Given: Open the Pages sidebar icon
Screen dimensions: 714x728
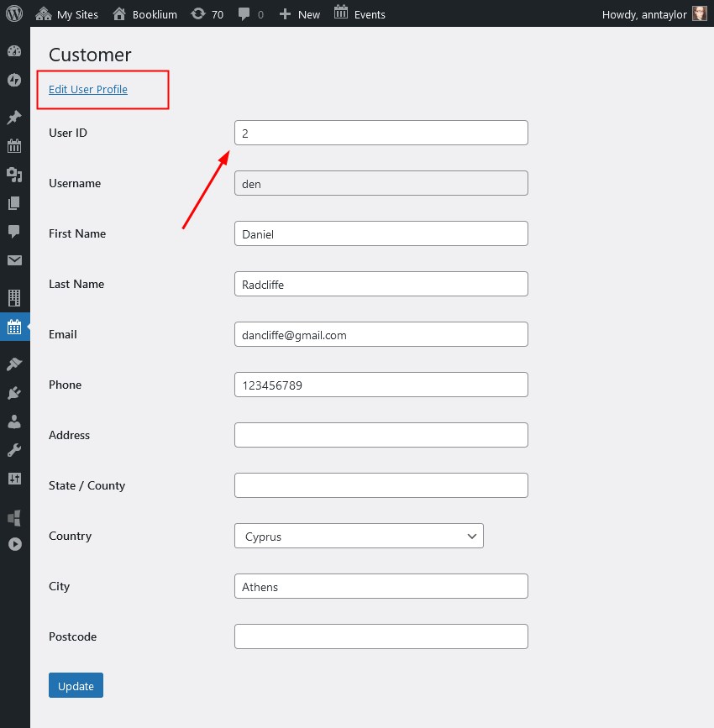Looking at the screenshot, I should point(14,203).
